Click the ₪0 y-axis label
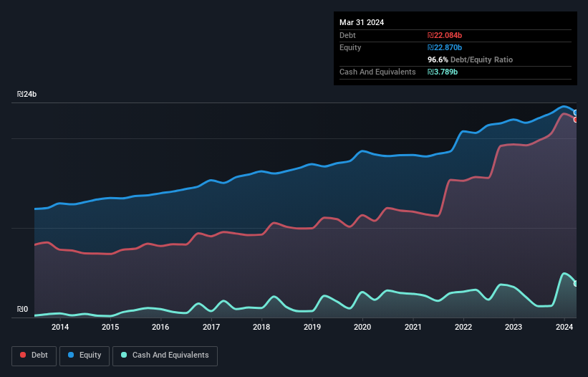The image size is (588, 377). click(x=22, y=309)
